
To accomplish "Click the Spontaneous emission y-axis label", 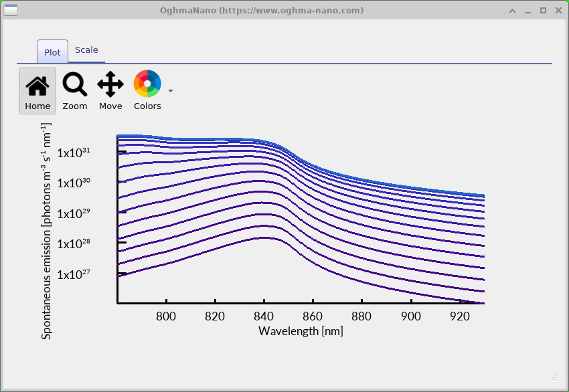I will click(46, 231).
